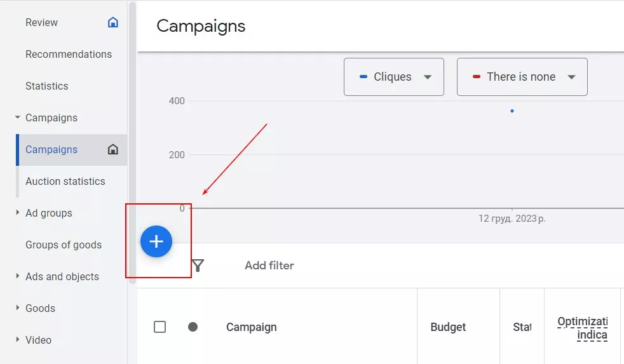Image resolution: width=624 pixels, height=364 pixels.
Task: Expand the Ads and objects section
Action: 18,276
